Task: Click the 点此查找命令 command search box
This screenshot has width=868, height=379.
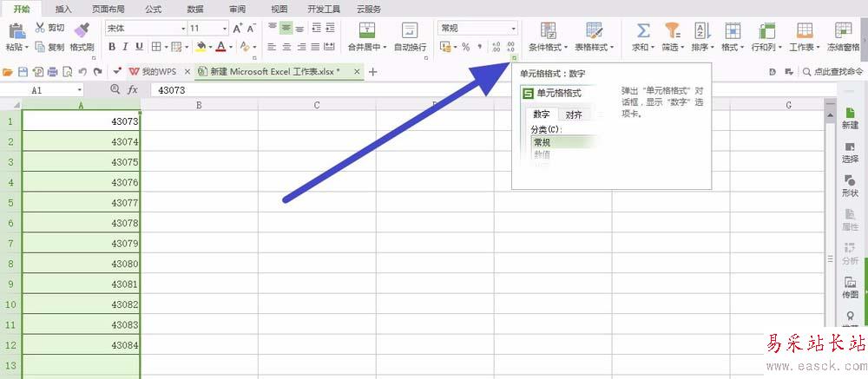Action: tap(831, 71)
